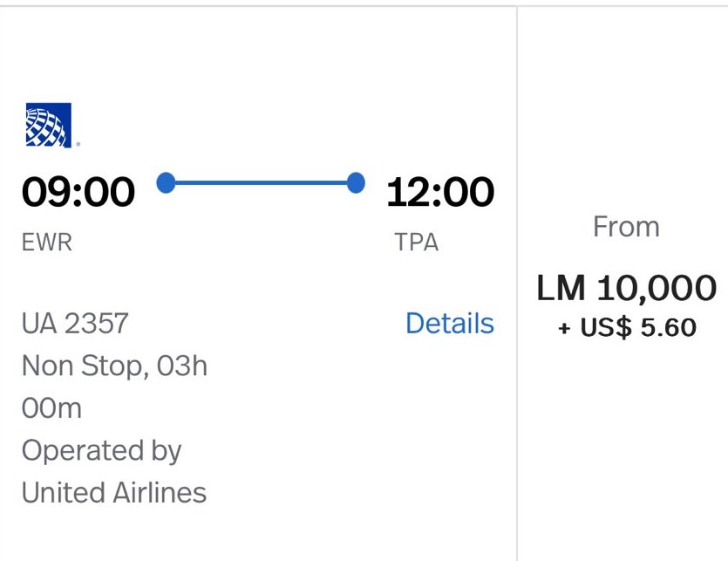The image size is (728, 561).
Task: Click the blank area below the US$ 5.60 amount
Action: pos(626,436)
